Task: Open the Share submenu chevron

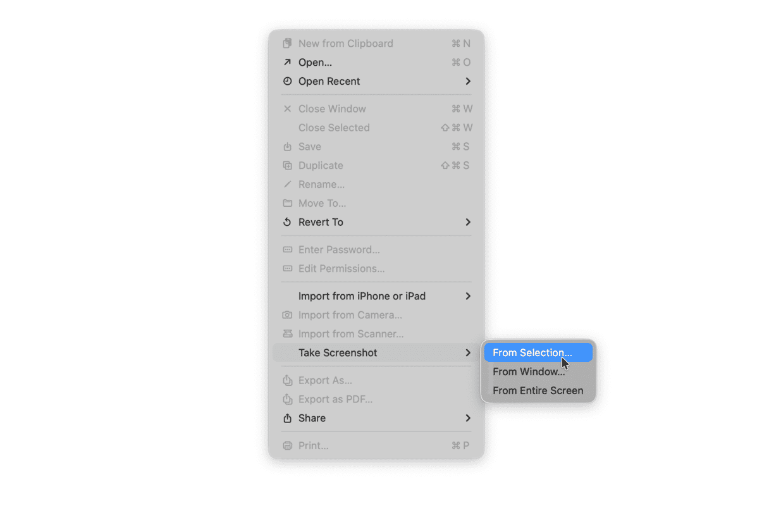Action: click(468, 418)
